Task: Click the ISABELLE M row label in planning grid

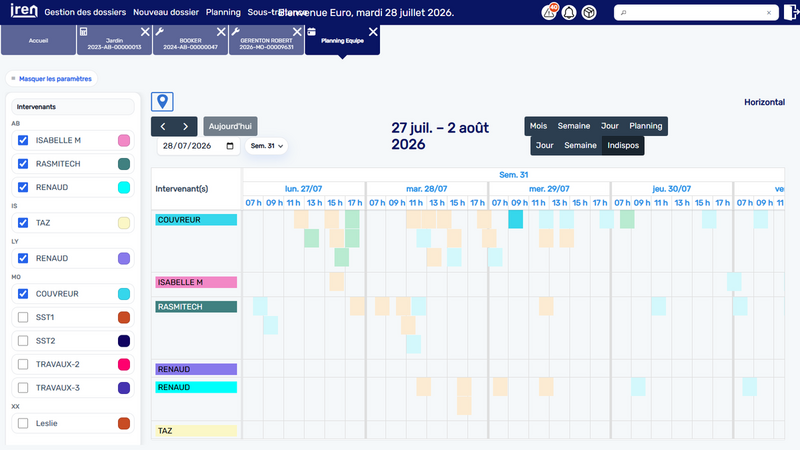Action: point(196,282)
